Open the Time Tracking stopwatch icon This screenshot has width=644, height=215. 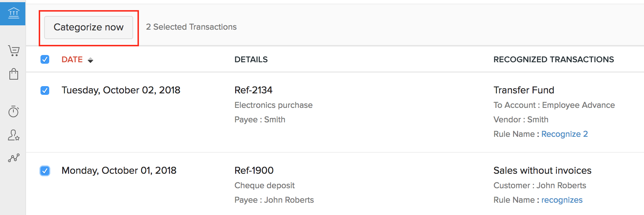(13, 111)
